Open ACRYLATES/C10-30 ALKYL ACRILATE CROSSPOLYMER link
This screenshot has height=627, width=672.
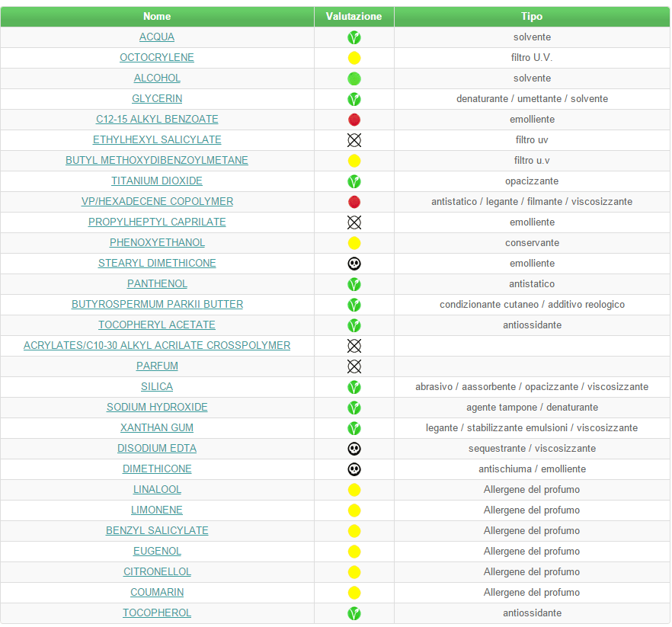coord(157,346)
